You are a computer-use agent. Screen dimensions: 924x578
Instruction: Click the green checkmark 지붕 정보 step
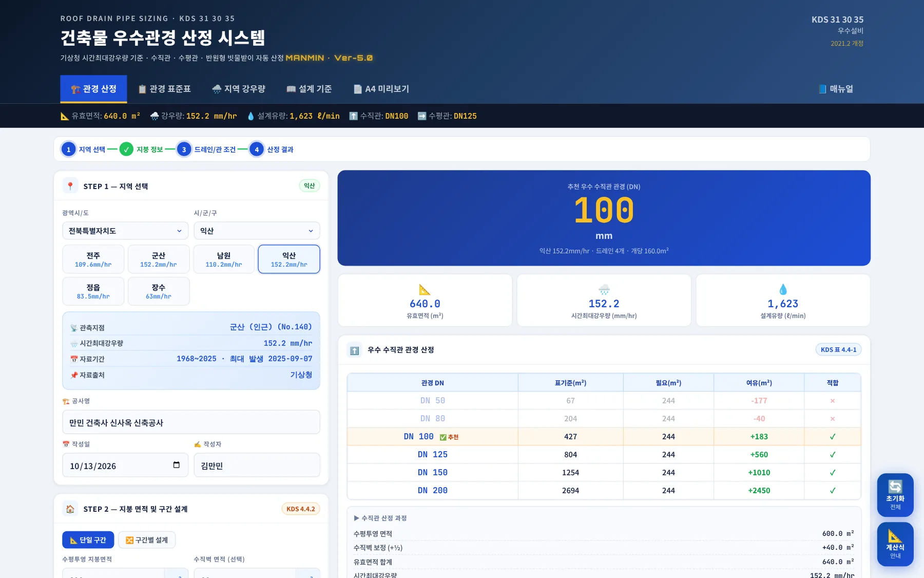126,150
